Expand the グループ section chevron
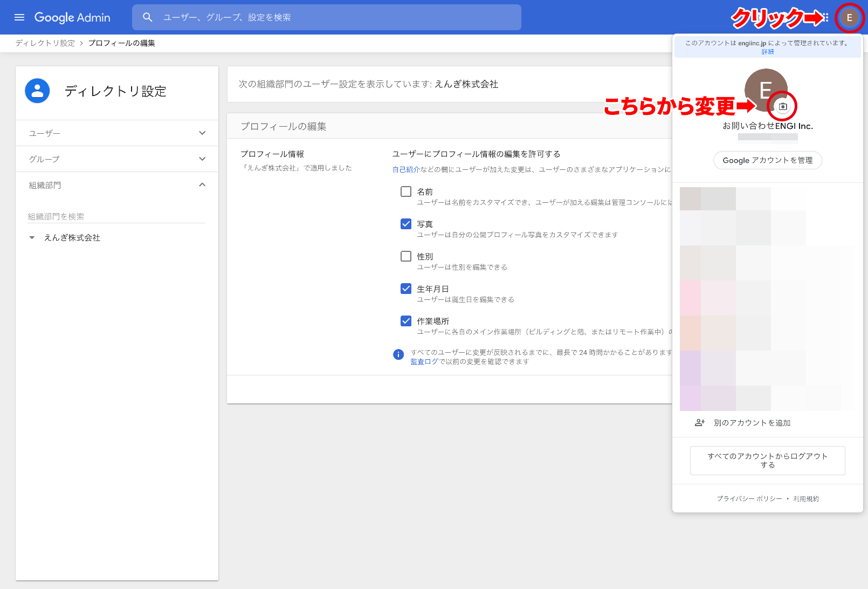 tap(202, 159)
